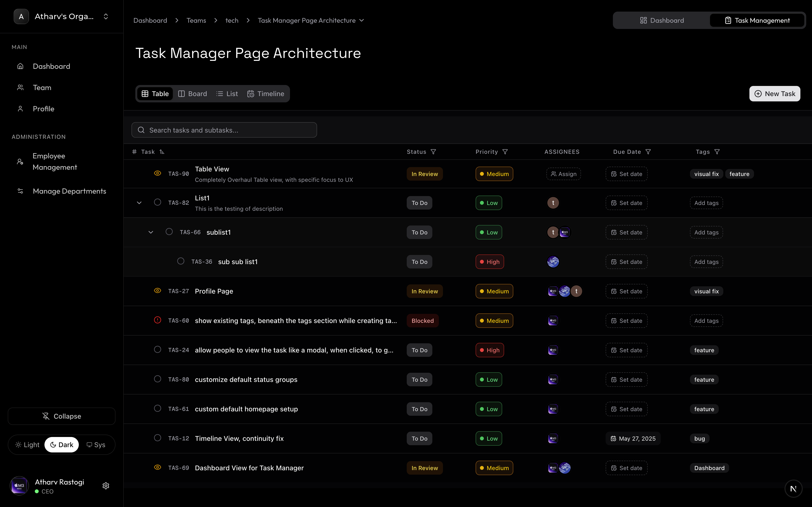Switch to the Board view tab
Viewport: 812px width, 507px height.
193,94
